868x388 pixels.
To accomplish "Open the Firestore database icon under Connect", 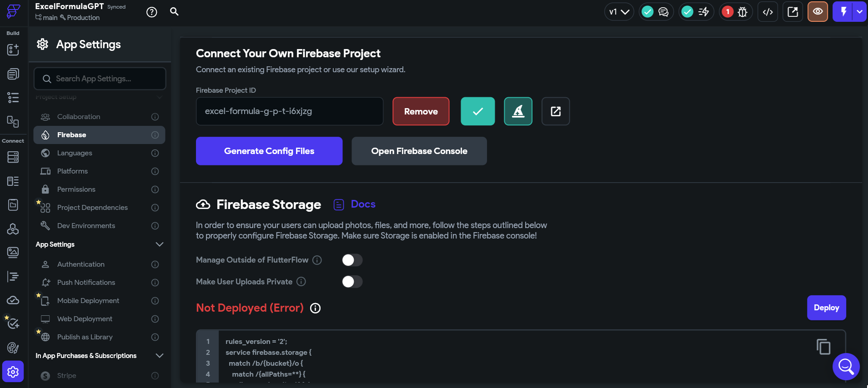I will pos(13,157).
